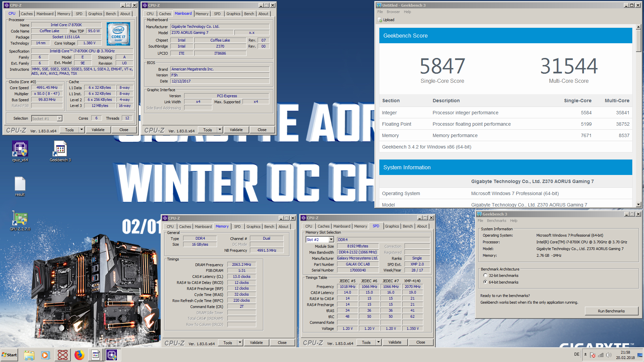The width and height of the screenshot is (644, 362).
Task: Click Validate in the CPU tab window
Action: [98, 130]
